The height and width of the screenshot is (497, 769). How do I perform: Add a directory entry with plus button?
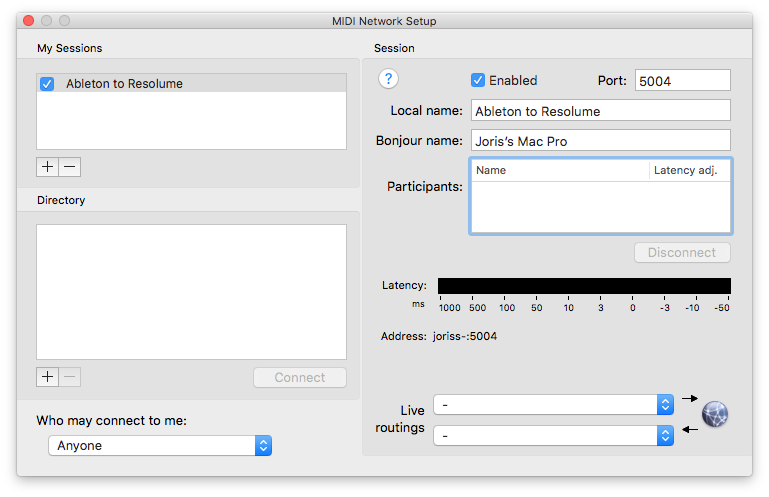click(x=48, y=377)
